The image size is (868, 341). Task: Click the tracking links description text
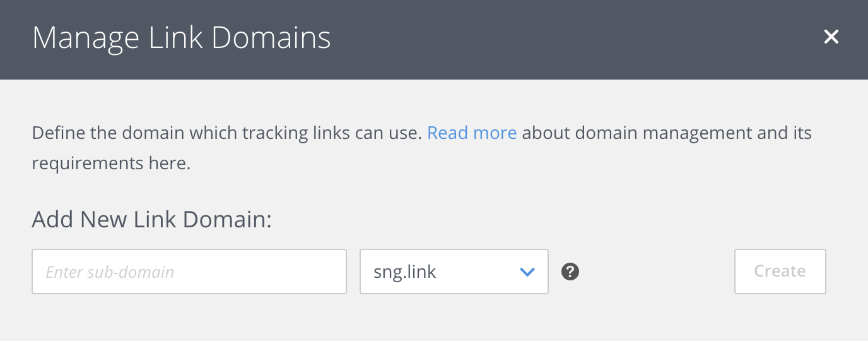point(227,133)
